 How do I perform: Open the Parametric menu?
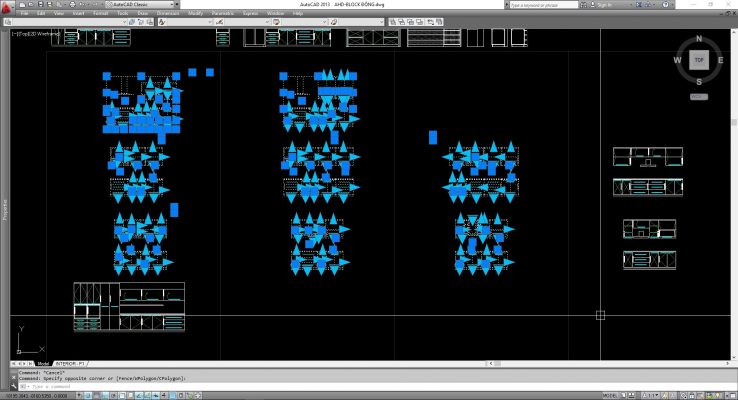click(223, 14)
